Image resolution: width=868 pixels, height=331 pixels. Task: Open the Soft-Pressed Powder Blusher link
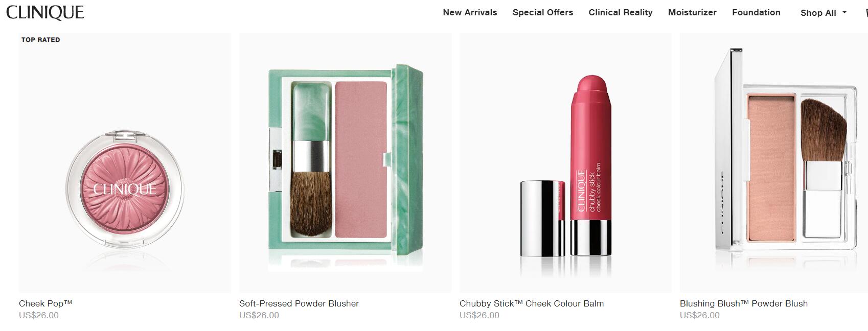[299, 303]
